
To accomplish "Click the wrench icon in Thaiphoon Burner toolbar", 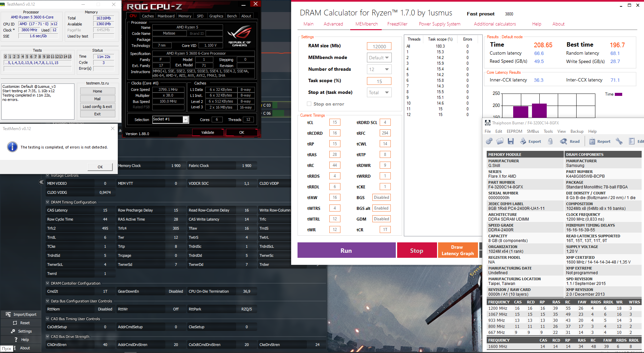I will (x=619, y=141).
